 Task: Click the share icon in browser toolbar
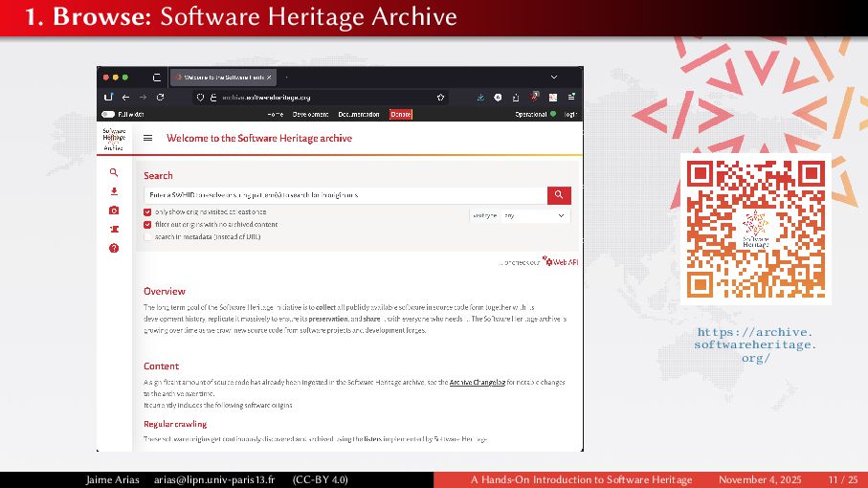click(x=516, y=98)
